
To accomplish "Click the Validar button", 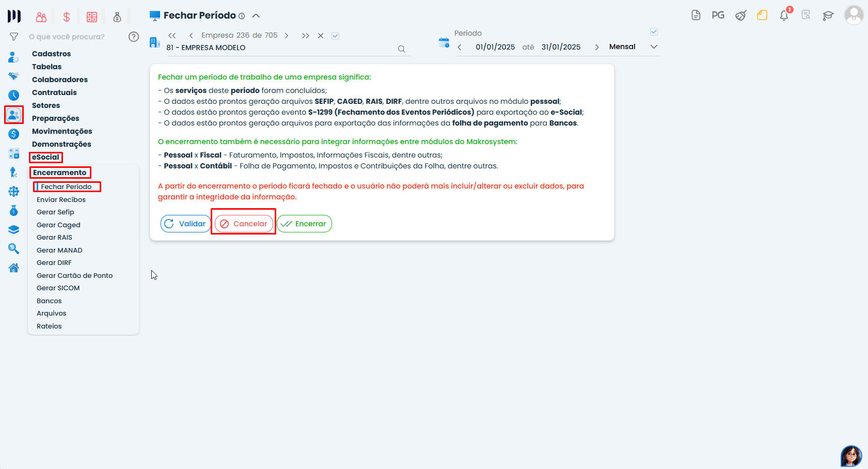I will [186, 224].
